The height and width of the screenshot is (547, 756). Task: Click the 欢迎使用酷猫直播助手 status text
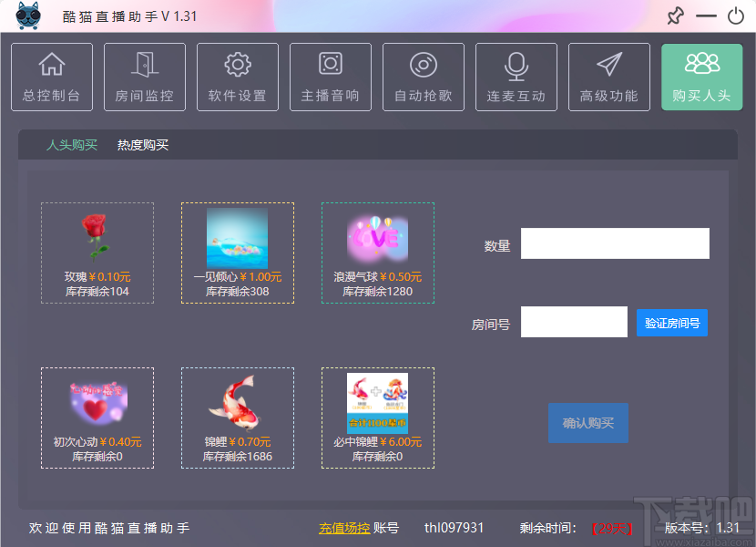[x=109, y=528]
